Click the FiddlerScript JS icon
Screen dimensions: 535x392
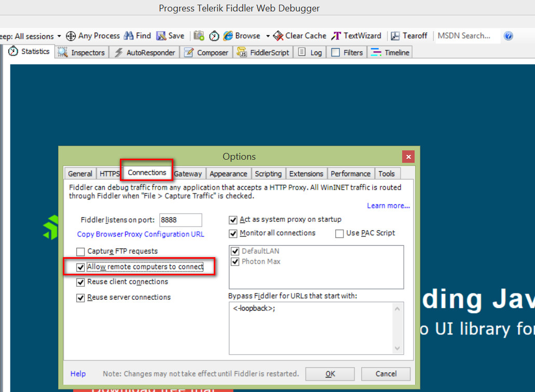pyautogui.click(x=242, y=52)
